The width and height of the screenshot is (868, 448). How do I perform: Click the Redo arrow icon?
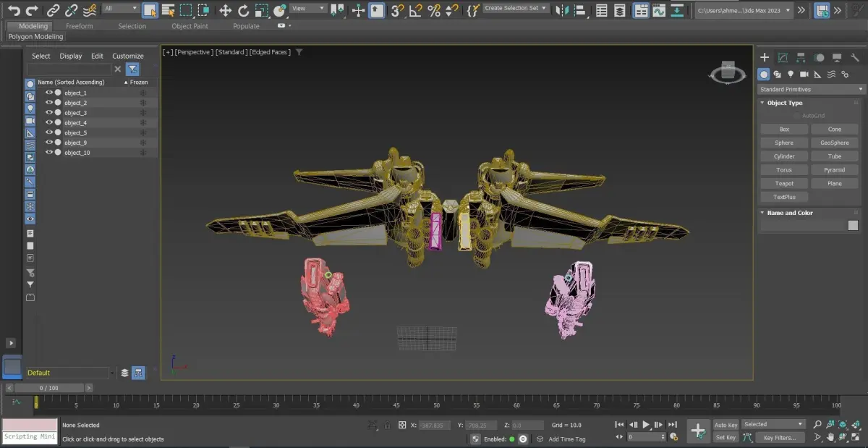(x=33, y=10)
